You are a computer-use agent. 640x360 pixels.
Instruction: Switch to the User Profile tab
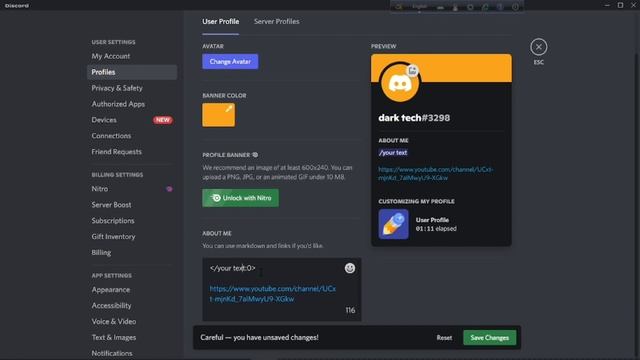[220, 22]
